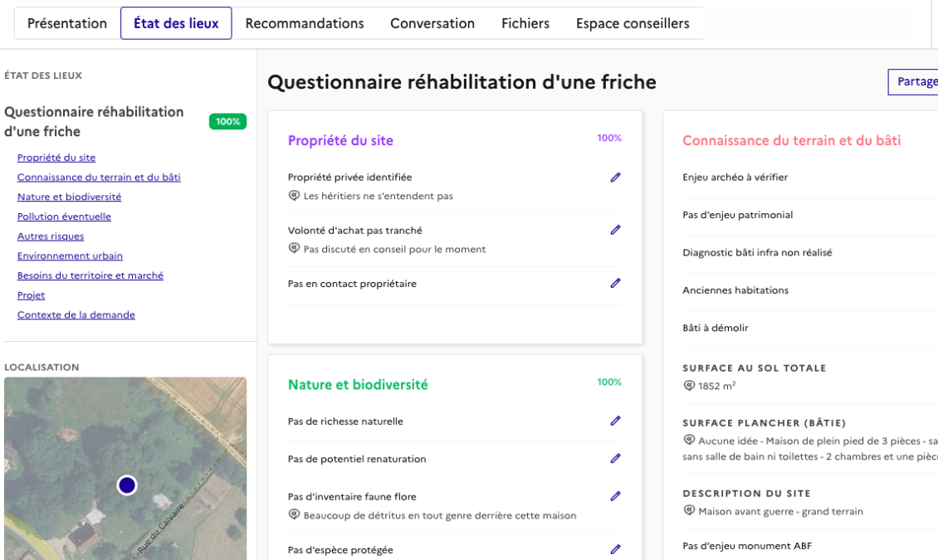Jump to 'Propriété du site' section link
This screenshot has height=560, width=938.
[x=56, y=158]
